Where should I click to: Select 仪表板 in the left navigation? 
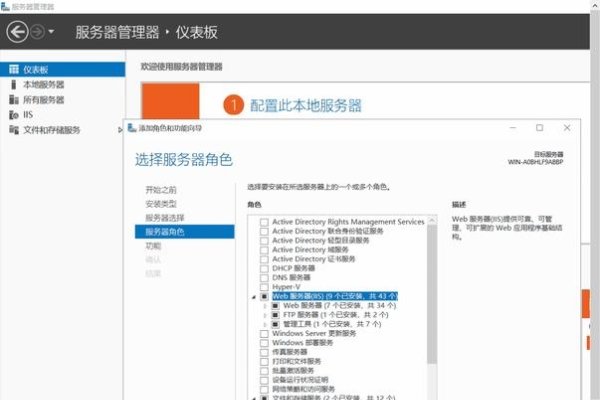coord(62,69)
